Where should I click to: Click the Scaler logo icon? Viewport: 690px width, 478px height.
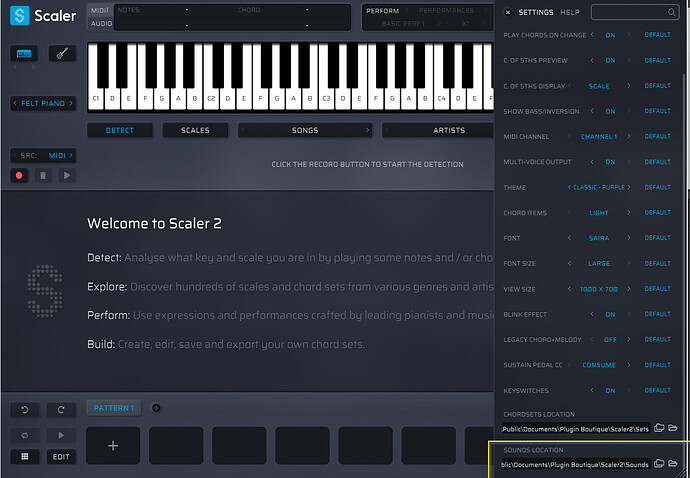tap(19, 15)
